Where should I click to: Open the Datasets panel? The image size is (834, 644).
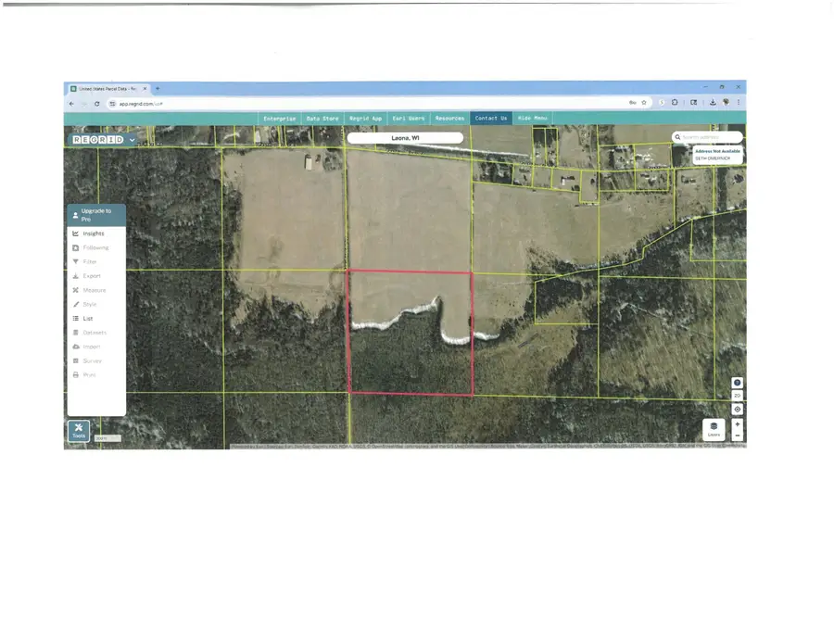tap(93, 332)
